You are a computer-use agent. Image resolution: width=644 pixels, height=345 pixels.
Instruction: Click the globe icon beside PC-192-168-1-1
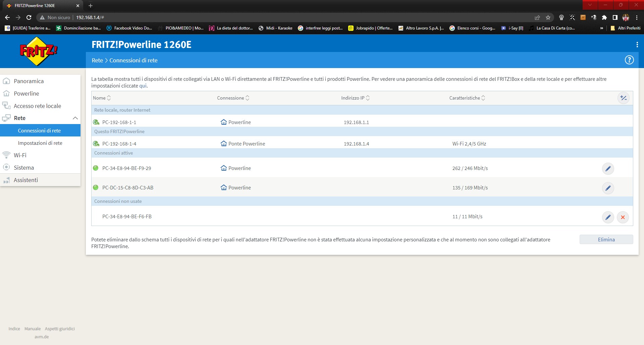[96, 122]
